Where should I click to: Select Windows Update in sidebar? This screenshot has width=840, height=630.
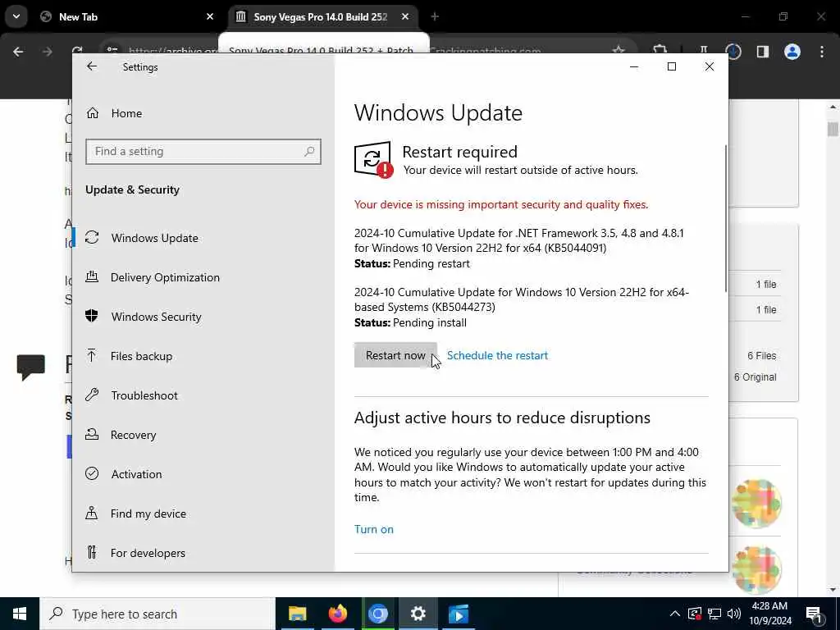pos(155,238)
